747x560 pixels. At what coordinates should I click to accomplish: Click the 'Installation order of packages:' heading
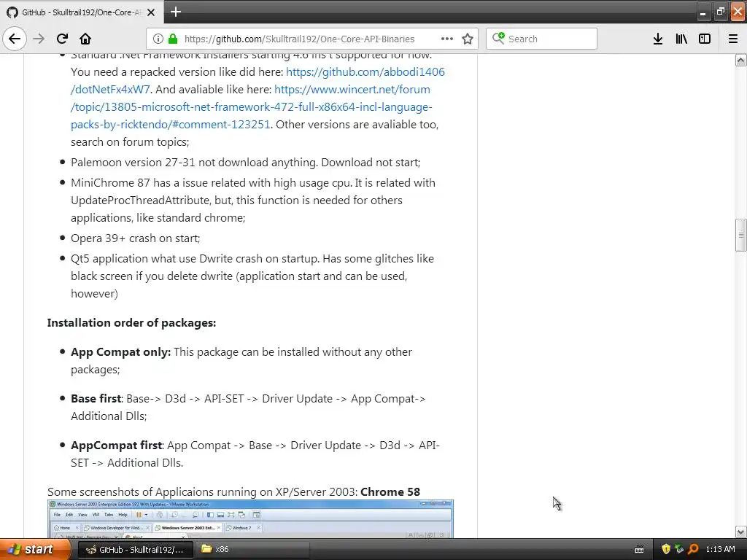(131, 323)
